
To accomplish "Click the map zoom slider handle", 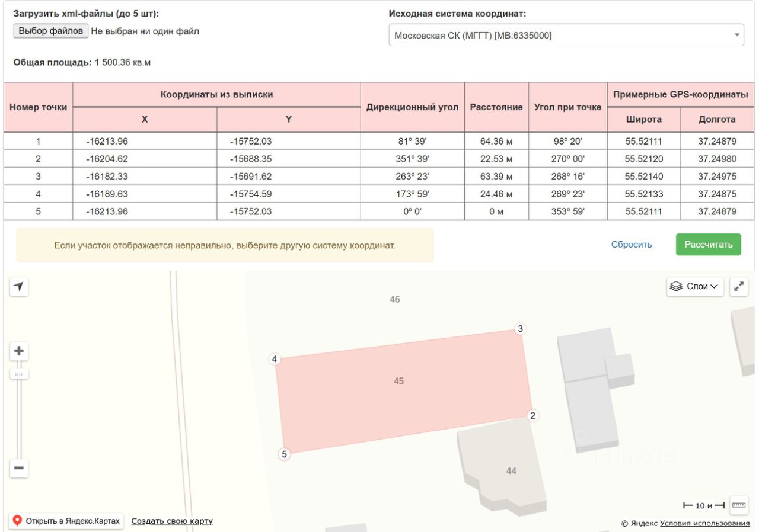I will 19,374.
